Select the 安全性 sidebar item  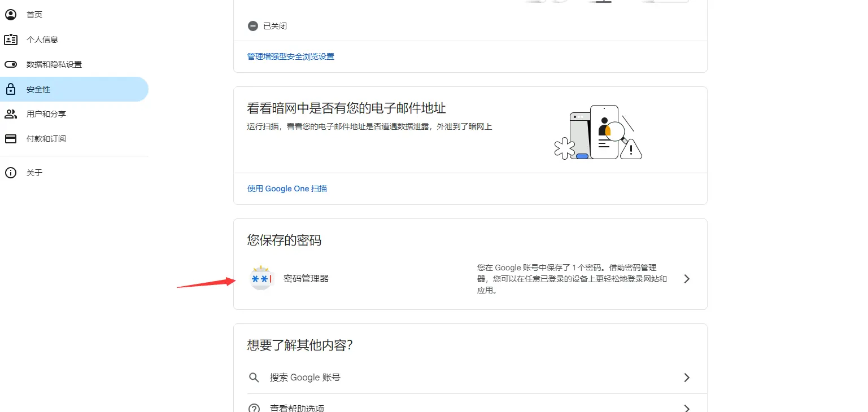tap(74, 89)
